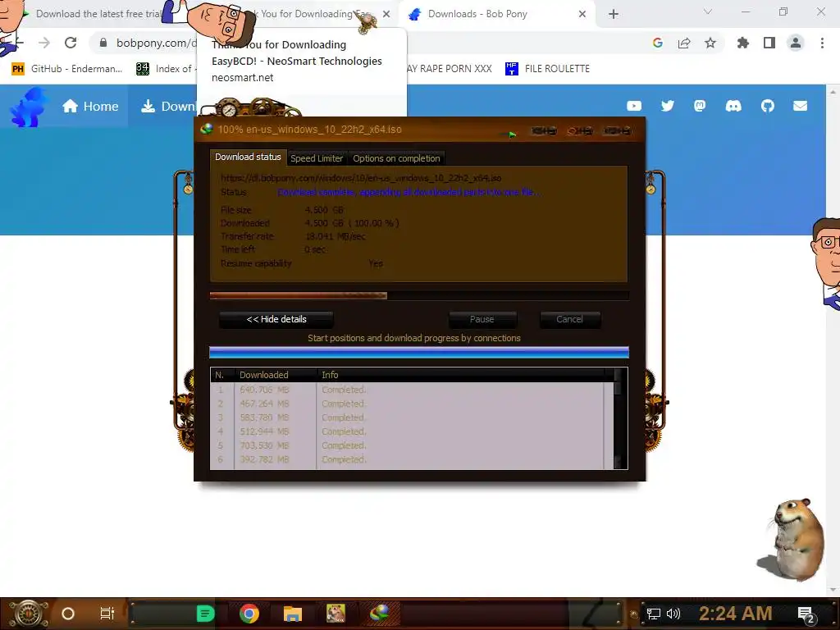
Task: Click the green arrow in dialog title bar
Action: (x=512, y=135)
